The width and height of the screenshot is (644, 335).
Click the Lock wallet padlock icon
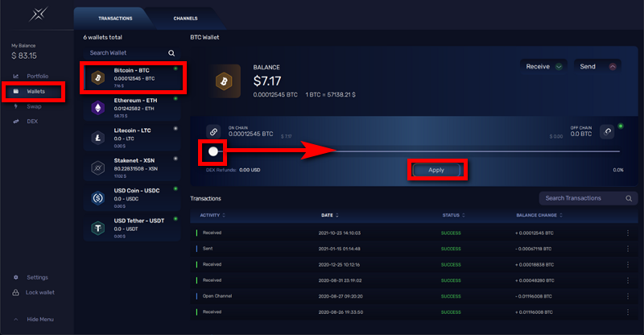coord(15,292)
